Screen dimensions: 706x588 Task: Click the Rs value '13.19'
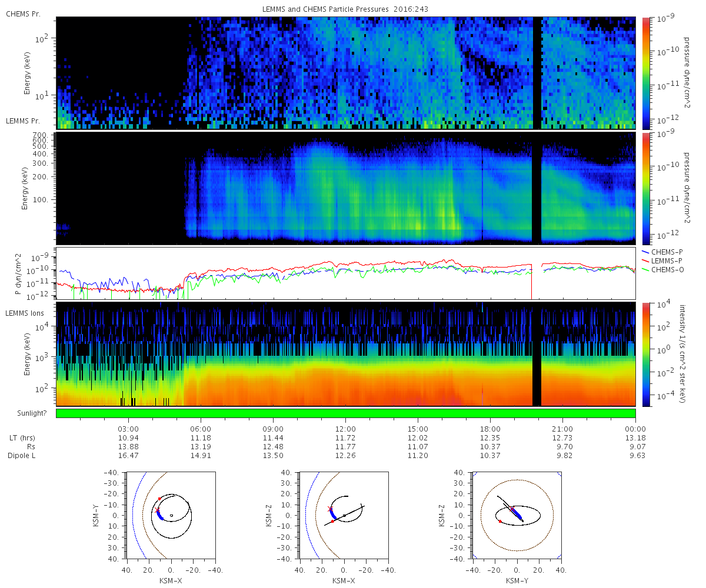tap(201, 447)
